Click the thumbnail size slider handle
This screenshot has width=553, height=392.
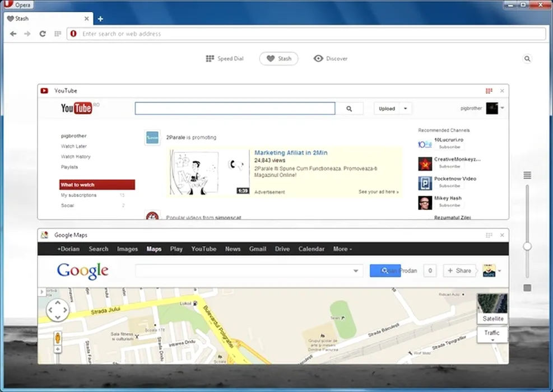[x=527, y=246]
